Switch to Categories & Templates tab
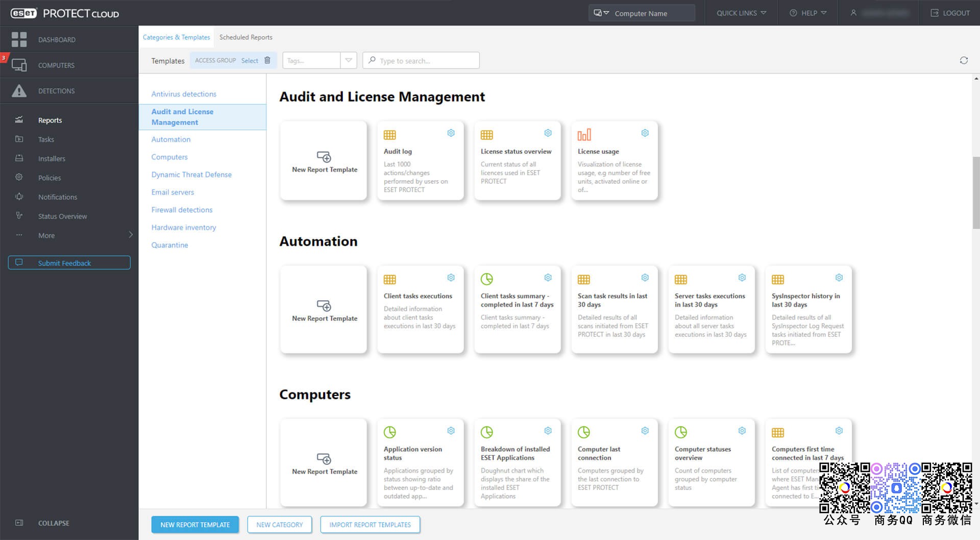 point(176,37)
